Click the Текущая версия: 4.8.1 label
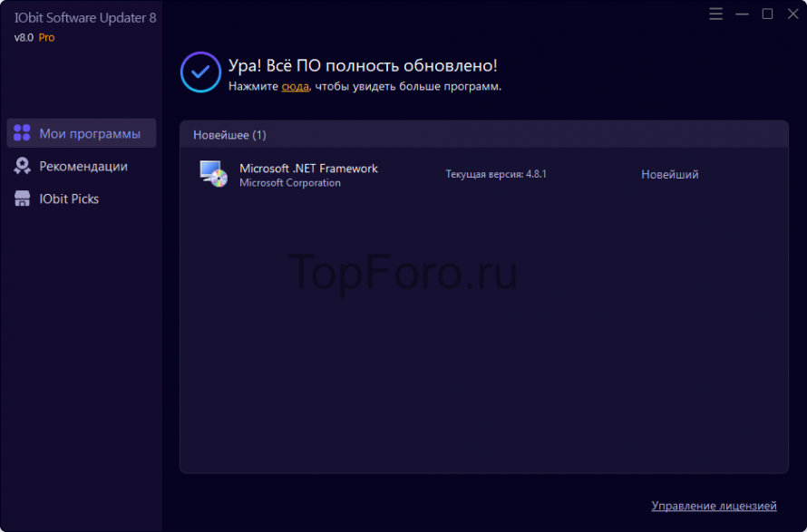 coord(496,174)
